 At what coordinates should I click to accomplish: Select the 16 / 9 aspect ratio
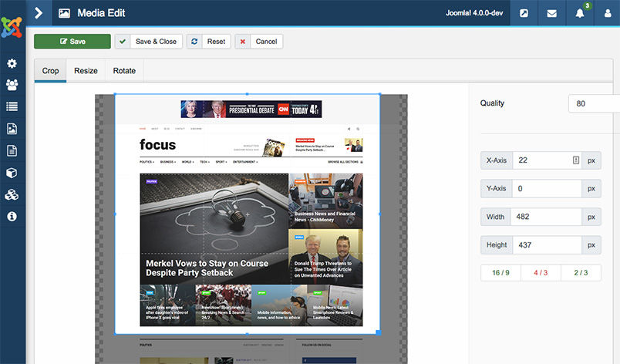point(500,273)
